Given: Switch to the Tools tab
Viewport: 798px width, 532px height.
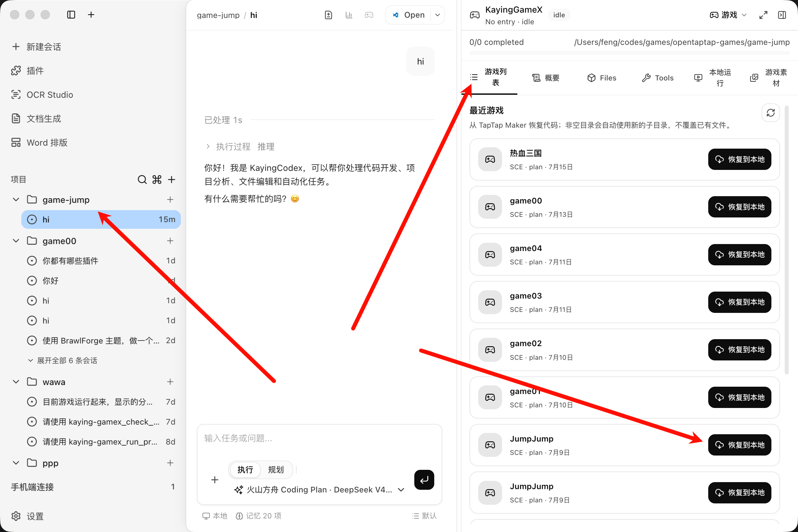Looking at the screenshot, I should point(658,78).
